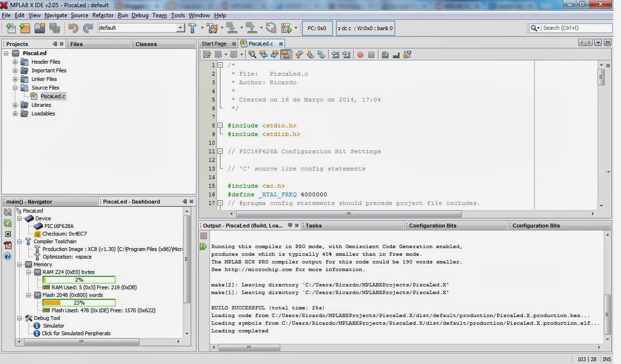Click the editor Last Edit icon
This screenshot has width=621, height=364.
tap(207, 55)
